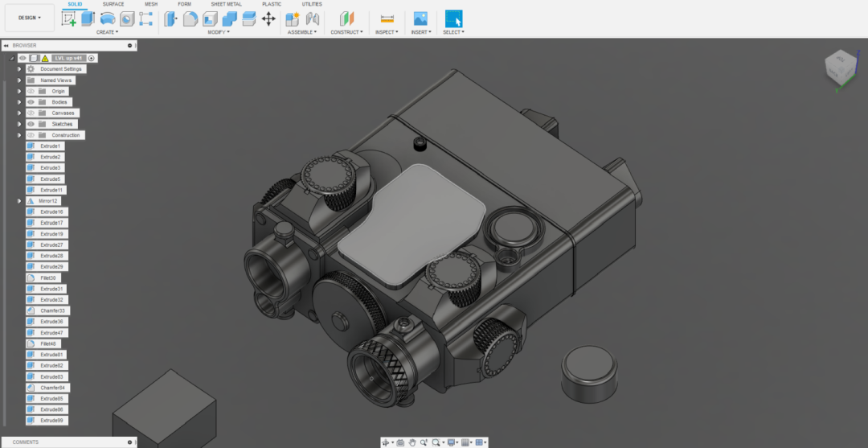Select the Shell tool

pyautogui.click(x=210, y=18)
